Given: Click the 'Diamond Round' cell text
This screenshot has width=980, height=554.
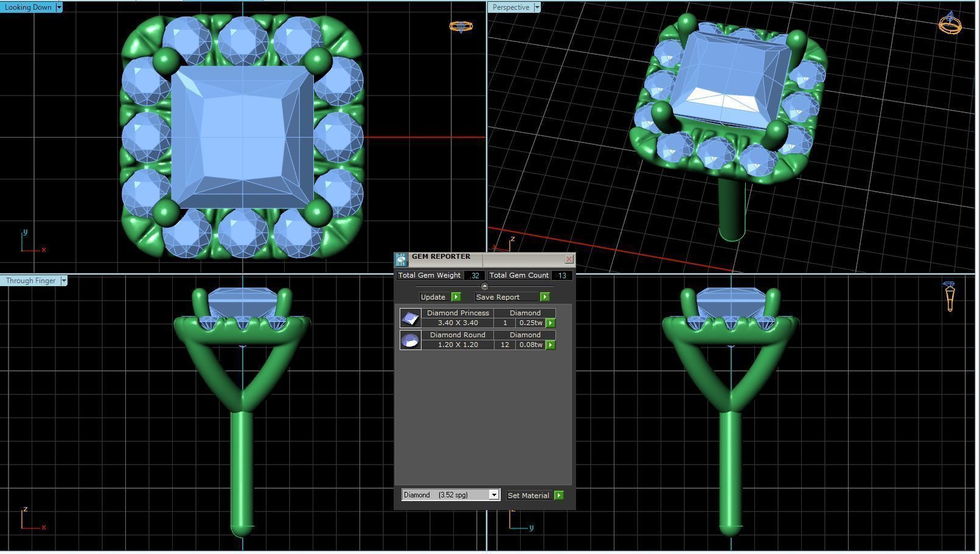Looking at the screenshot, I should [457, 335].
